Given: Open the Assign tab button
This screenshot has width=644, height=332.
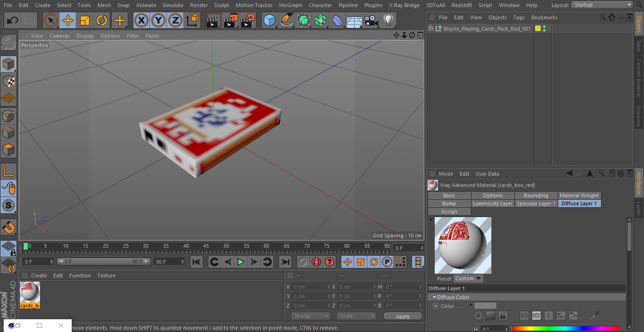Looking at the screenshot, I should click(x=449, y=211).
